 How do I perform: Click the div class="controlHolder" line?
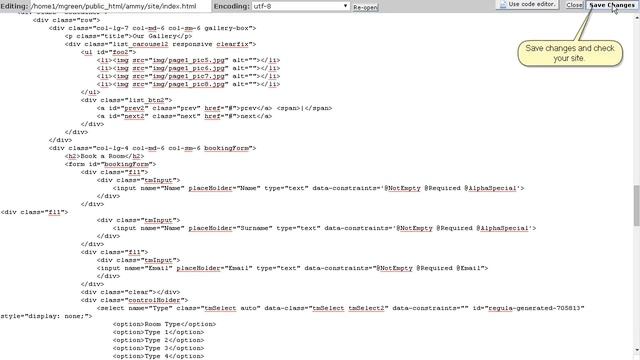(134, 300)
